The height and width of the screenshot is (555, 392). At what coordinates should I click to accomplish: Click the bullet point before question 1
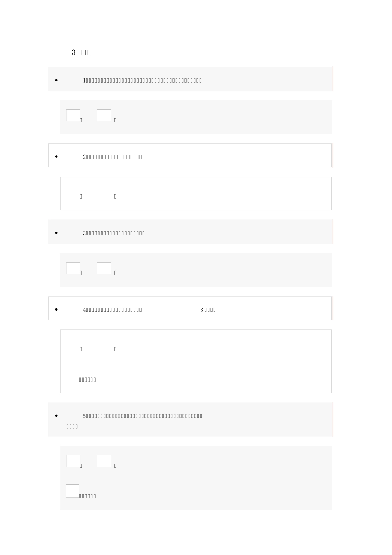[x=56, y=80]
